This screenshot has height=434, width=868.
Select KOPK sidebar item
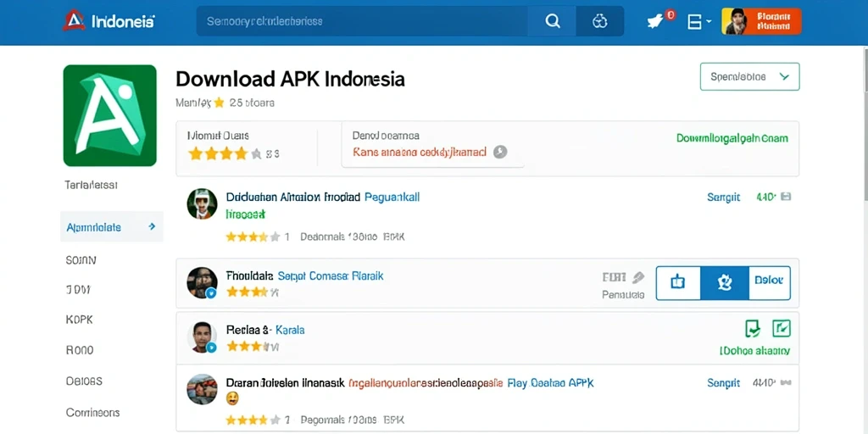pos(79,320)
